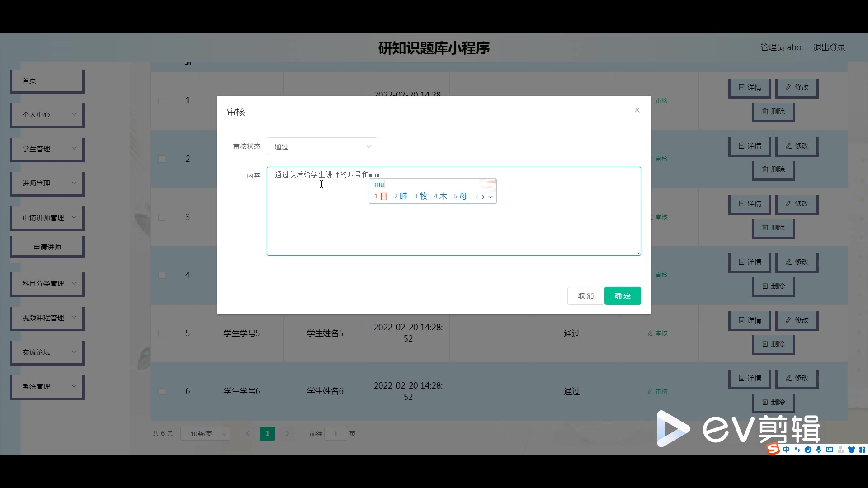Open the 10条/页 page size dropdown
This screenshot has height=488, width=868.
click(x=205, y=434)
